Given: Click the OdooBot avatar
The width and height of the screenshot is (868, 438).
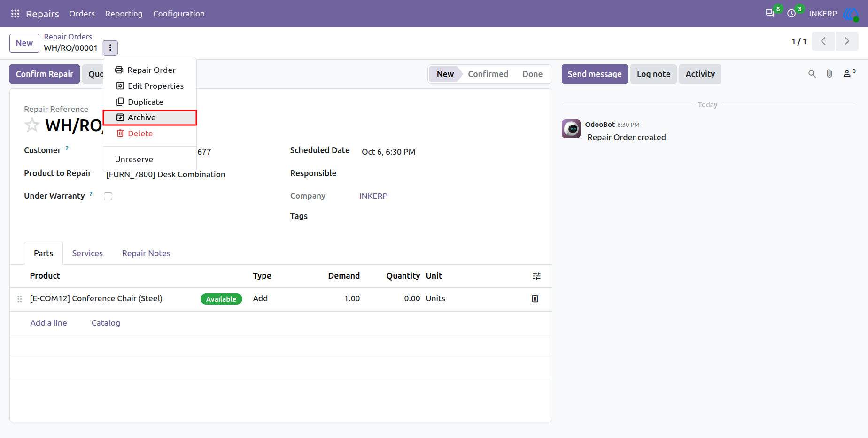Looking at the screenshot, I should tap(571, 129).
